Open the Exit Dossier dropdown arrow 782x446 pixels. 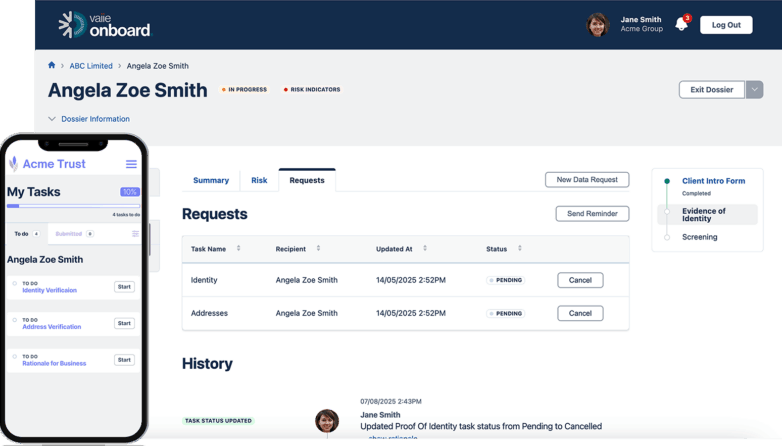pos(755,90)
